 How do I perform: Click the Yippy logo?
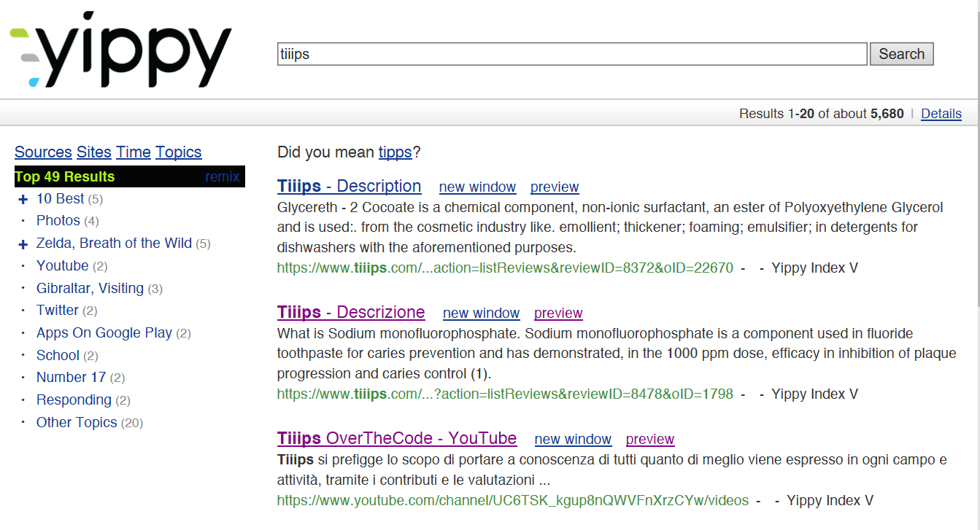(120, 51)
